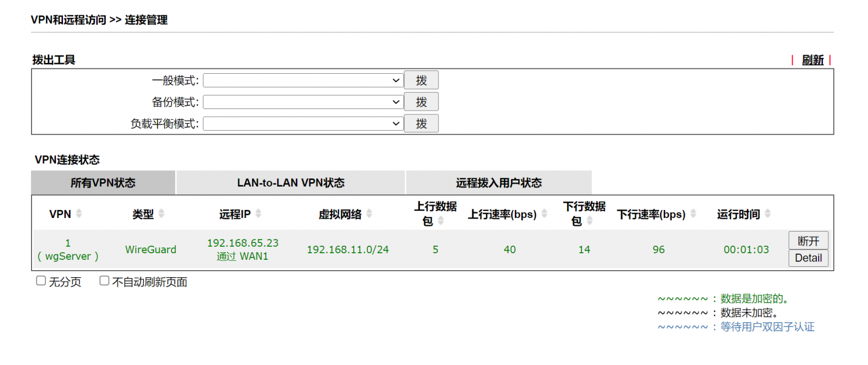The height and width of the screenshot is (365, 868).
Task: Click RX packets value 14
Action: [584, 249]
